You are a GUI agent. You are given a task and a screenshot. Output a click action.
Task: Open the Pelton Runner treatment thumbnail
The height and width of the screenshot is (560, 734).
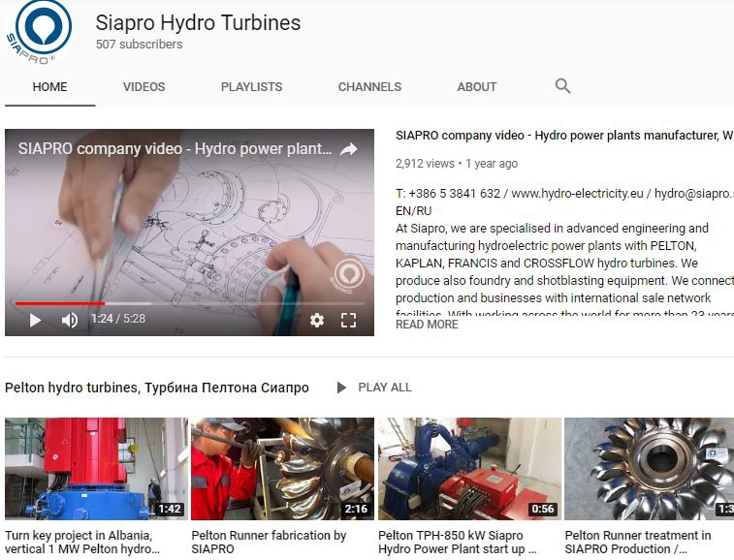pos(650,469)
